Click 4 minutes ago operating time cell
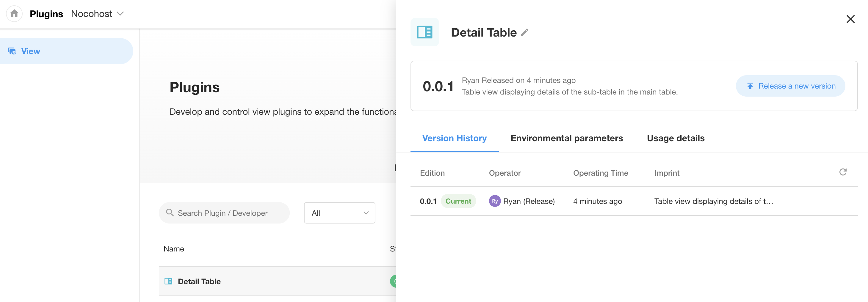Image resolution: width=868 pixels, height=302 pixels. point(597,201)
